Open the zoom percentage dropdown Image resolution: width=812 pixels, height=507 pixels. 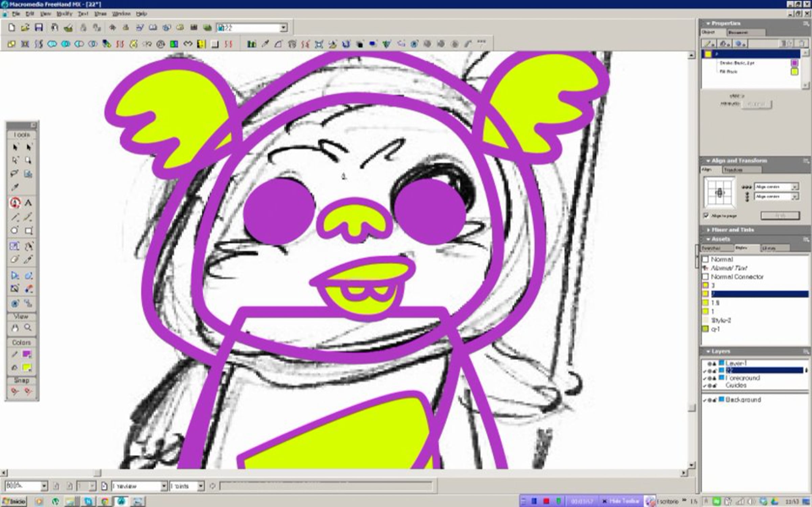click(44, 486)
